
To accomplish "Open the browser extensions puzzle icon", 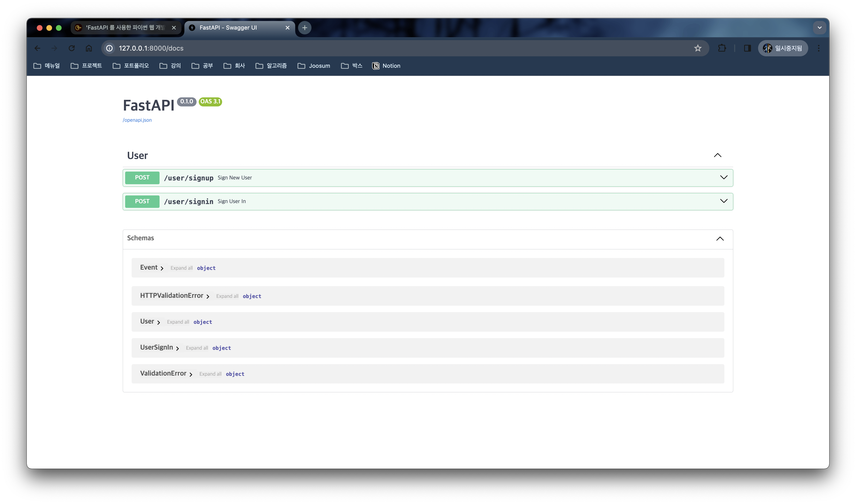I will [x=722, y=48].
